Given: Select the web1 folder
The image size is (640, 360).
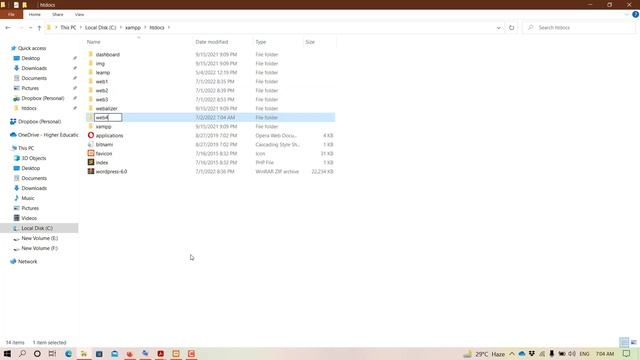Looking at the screenshot, I should tap(102, 82).
